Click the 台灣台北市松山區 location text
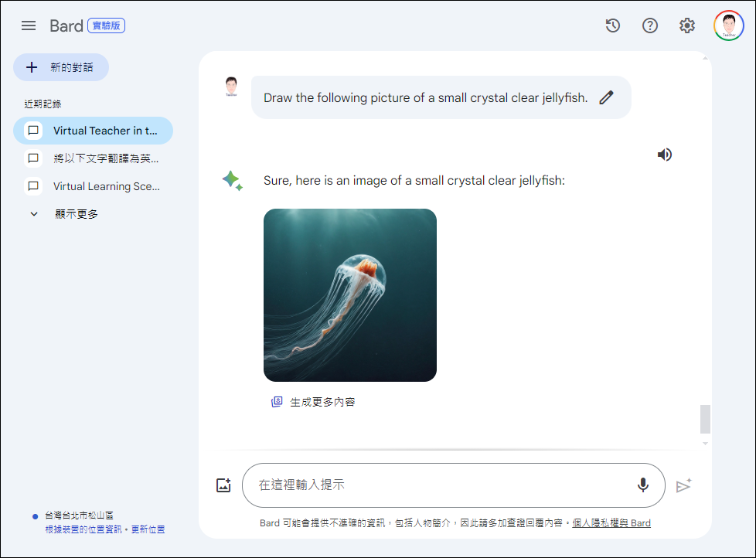 point(79,515)
